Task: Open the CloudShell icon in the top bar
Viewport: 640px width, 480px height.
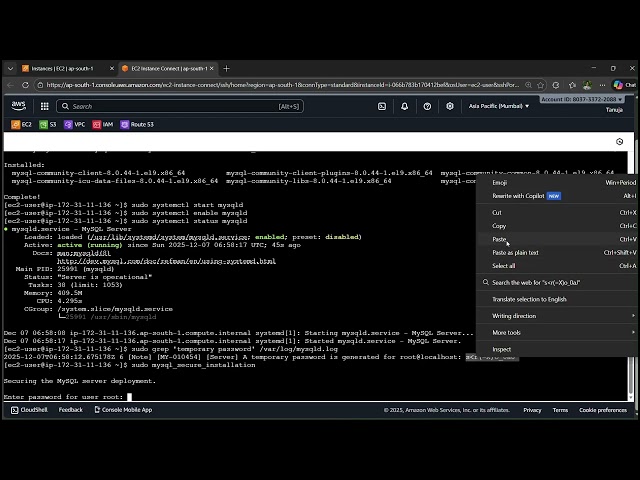Action: (382, 106)
